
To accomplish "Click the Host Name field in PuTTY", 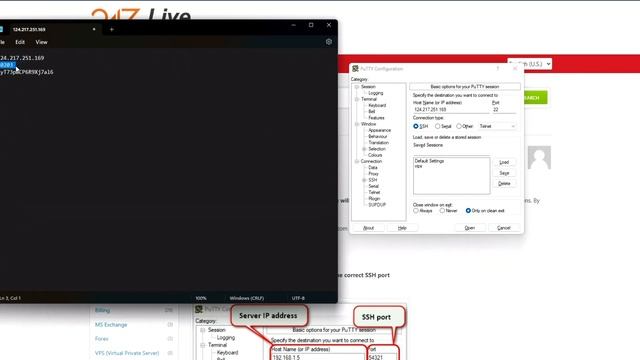I will 451,109.
